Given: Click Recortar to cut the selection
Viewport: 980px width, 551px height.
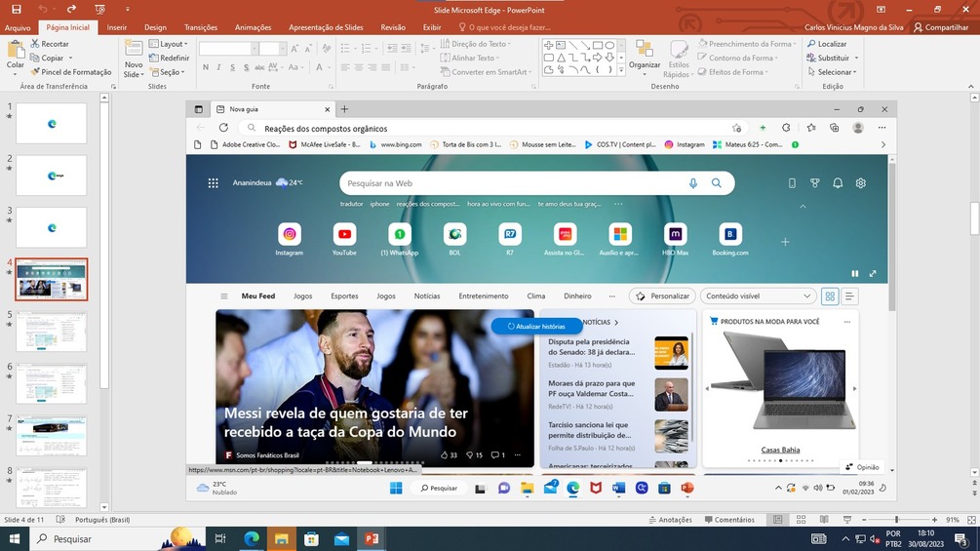Looking at the screenshot, I should click(50, 44).
